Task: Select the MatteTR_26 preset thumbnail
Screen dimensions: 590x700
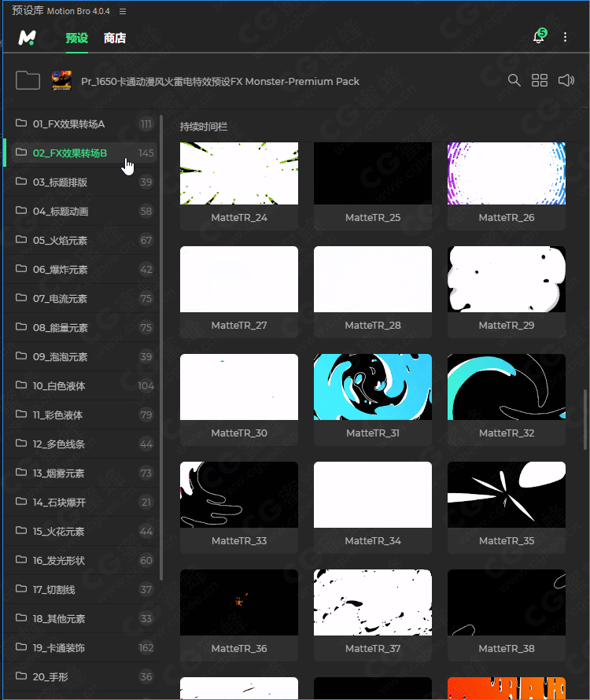Action: coord(507,173)
